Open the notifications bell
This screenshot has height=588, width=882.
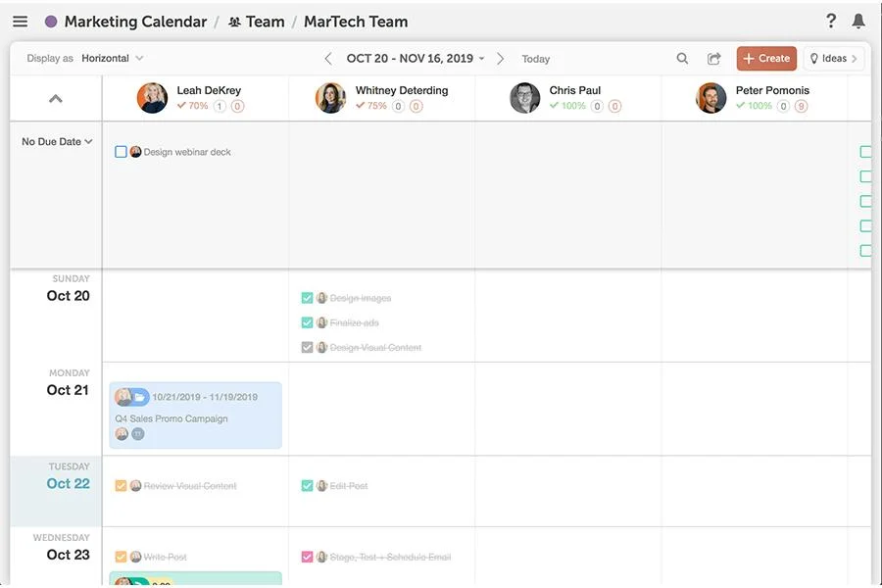coord(858,21)
